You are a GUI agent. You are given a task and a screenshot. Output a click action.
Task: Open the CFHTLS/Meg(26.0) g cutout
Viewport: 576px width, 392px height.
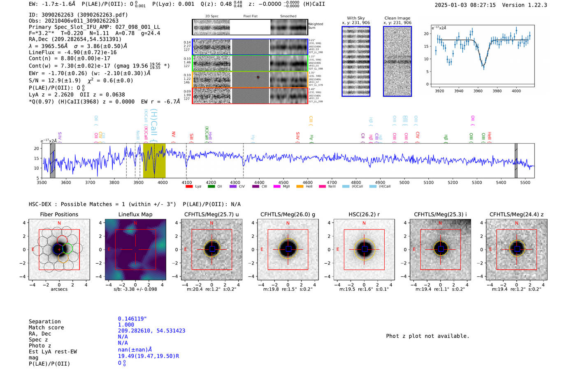(288, 249)
